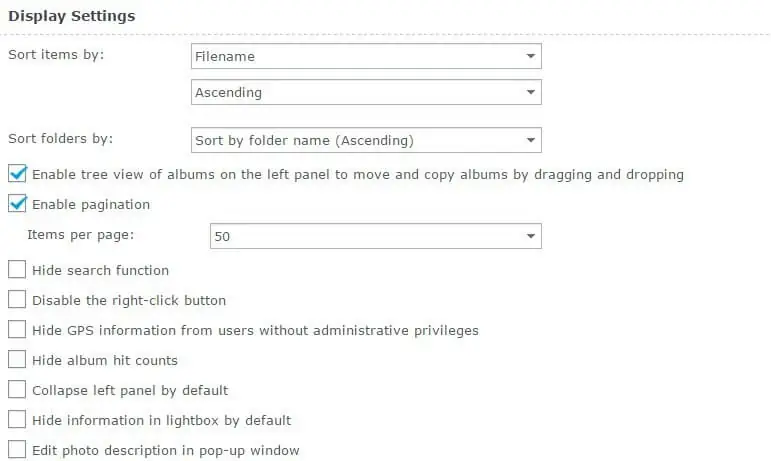Uncheck the Enable pagination checkbox
The height and width of the screenshot is (461, 771).
point(17,204)
